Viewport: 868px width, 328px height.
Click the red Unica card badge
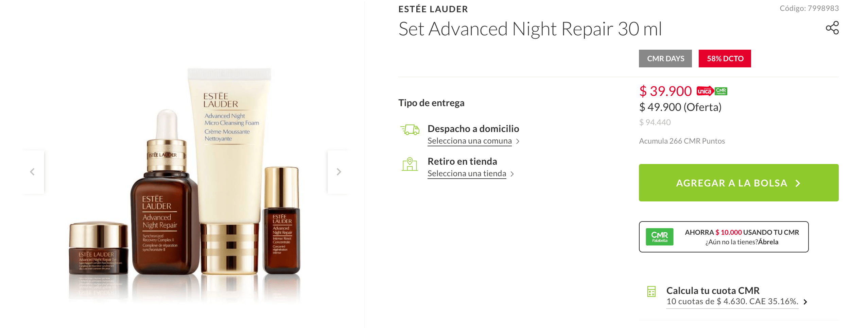[x=705, y=91]
